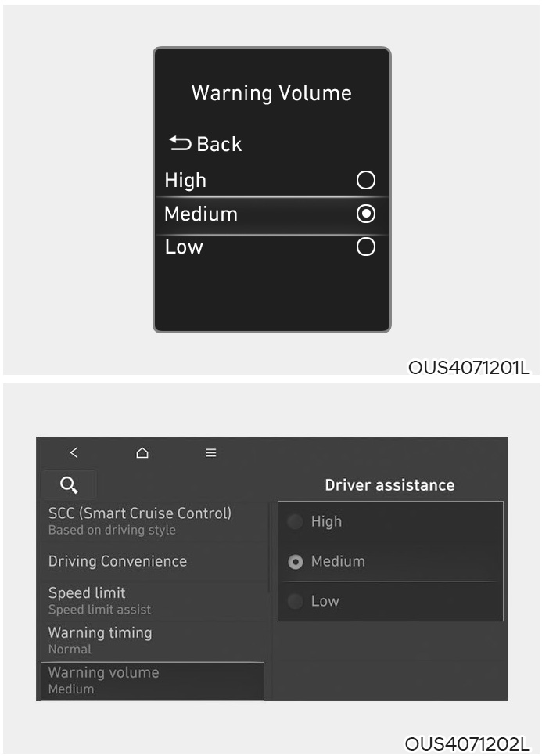Click the Warning Volume title
Image resolution: width=542 pixels, height=756 pixels.
(x=271, y=93)
